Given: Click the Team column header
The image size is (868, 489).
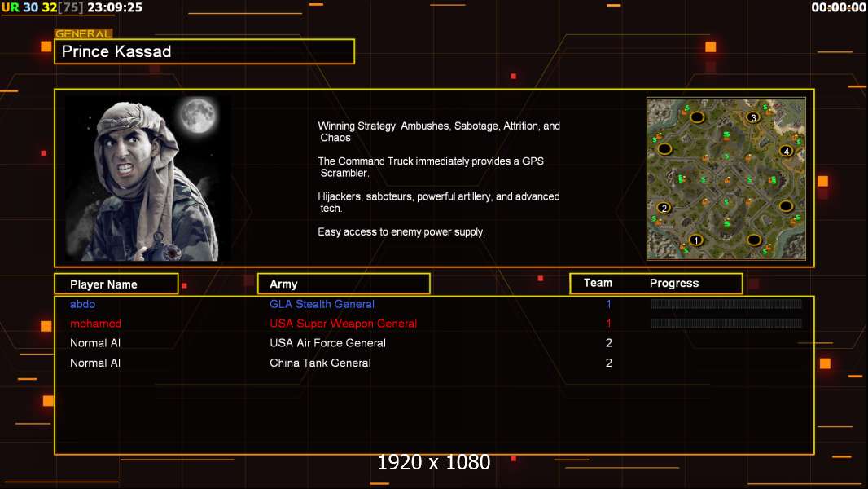Looking at the screenshot, I should 598,283.
